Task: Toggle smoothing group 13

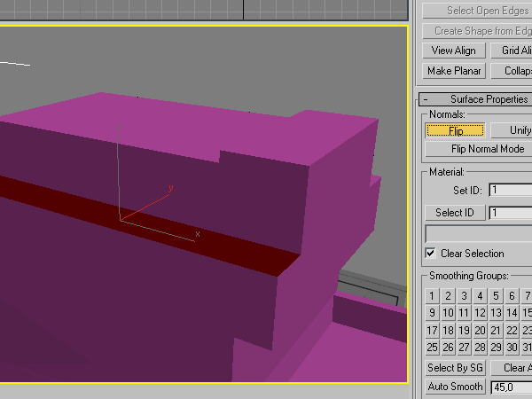Action: (496, 313)
